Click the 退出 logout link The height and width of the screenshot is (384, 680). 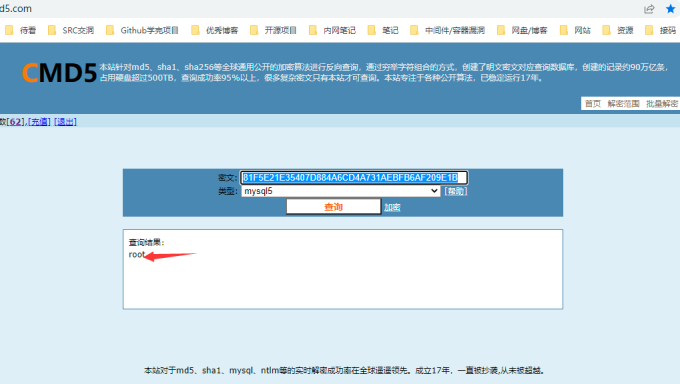(65, 121)
